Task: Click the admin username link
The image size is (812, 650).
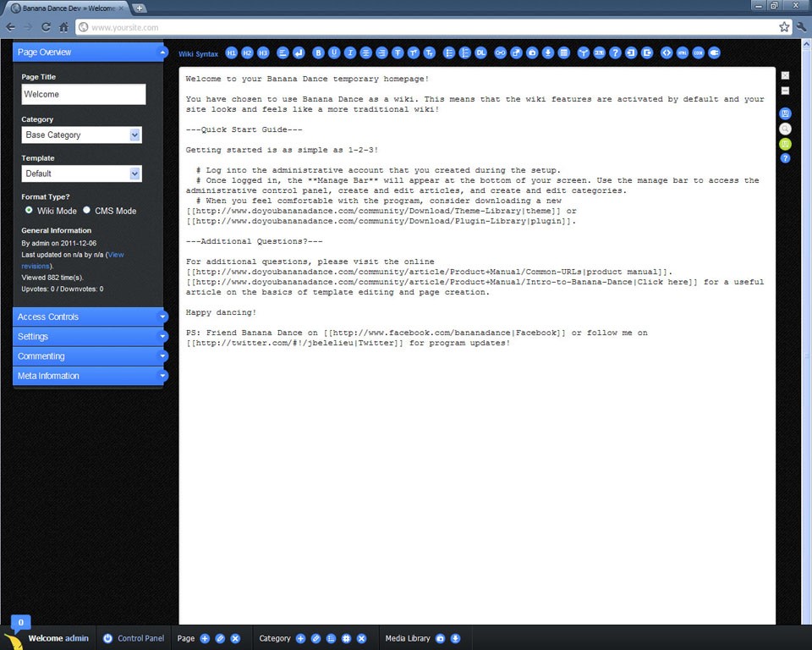Action: point(75,639)
